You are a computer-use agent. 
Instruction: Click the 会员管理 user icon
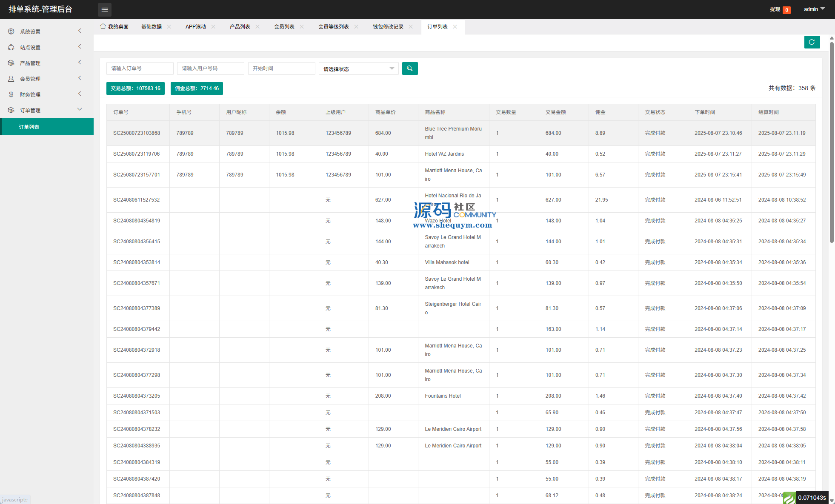(11, 79)
